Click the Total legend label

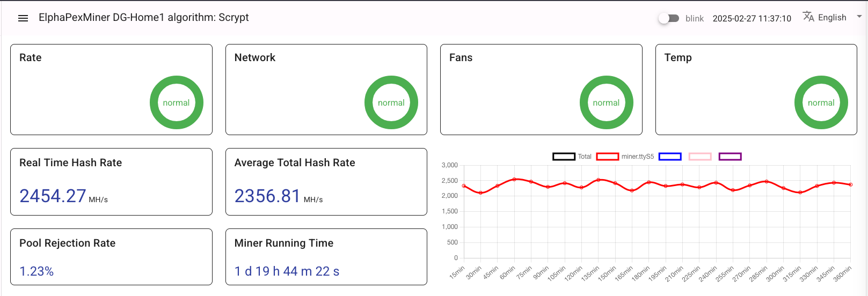[x=585, y=157]
